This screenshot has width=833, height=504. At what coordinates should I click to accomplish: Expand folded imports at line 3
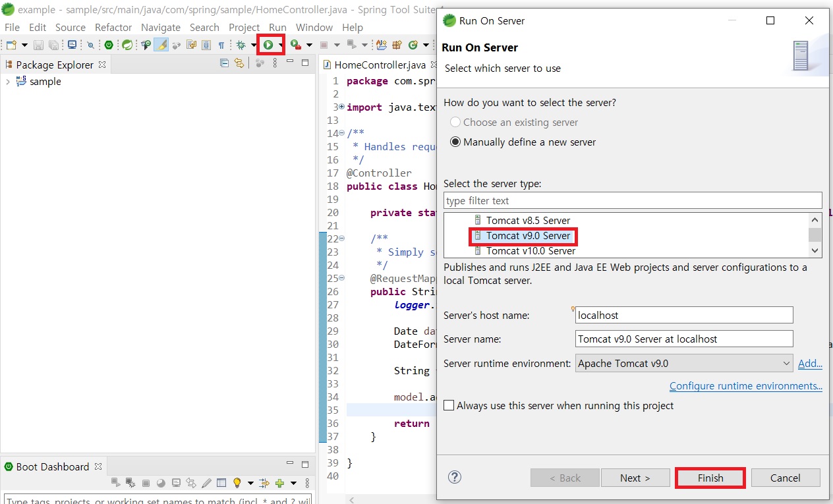point(341,107)
